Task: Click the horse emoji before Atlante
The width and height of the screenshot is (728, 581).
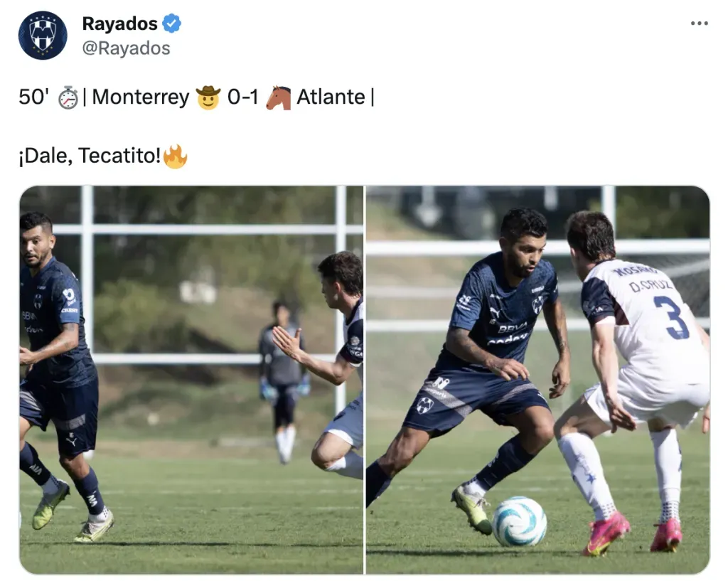Action: point(279,97)
